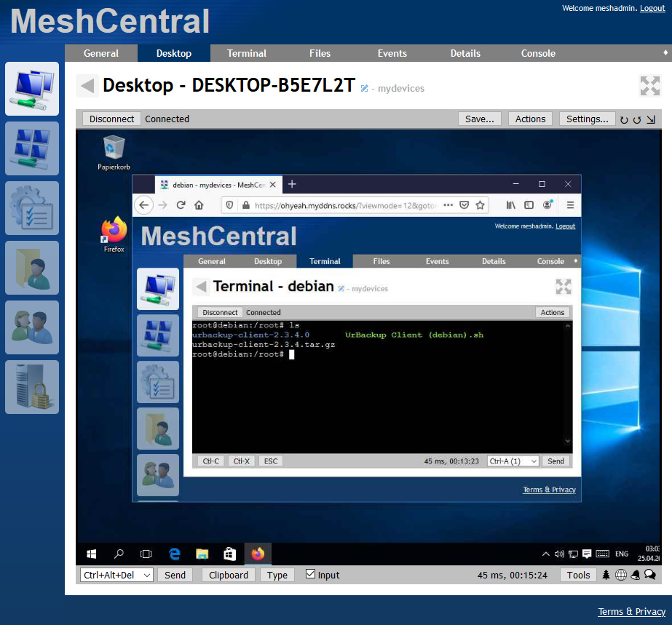Toggle the Input checkbox
The height and width of the screenshot is (625, 672).
pos(310,574)
